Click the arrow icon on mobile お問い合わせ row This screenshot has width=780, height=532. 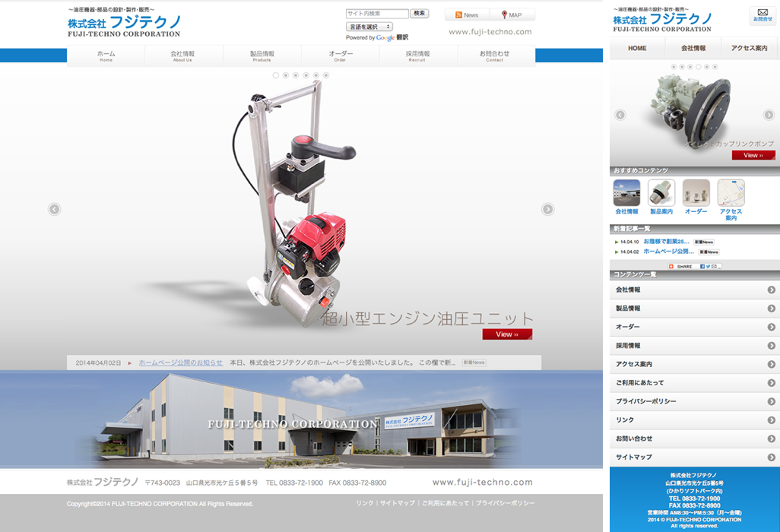(771, 439)
